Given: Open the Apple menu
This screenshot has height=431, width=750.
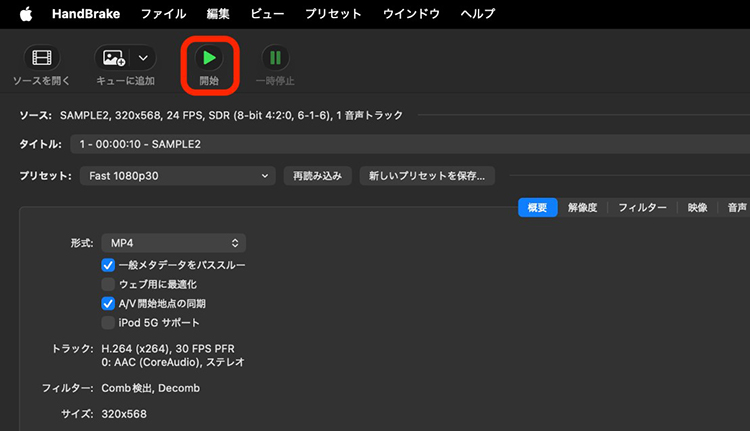Looking at the screenshot, I should point(26,14).
